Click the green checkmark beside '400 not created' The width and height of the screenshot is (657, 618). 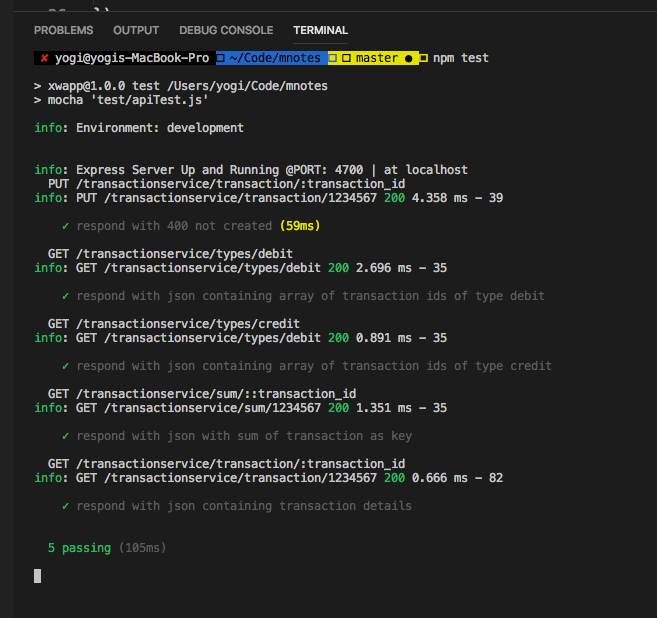coord(65,226)
